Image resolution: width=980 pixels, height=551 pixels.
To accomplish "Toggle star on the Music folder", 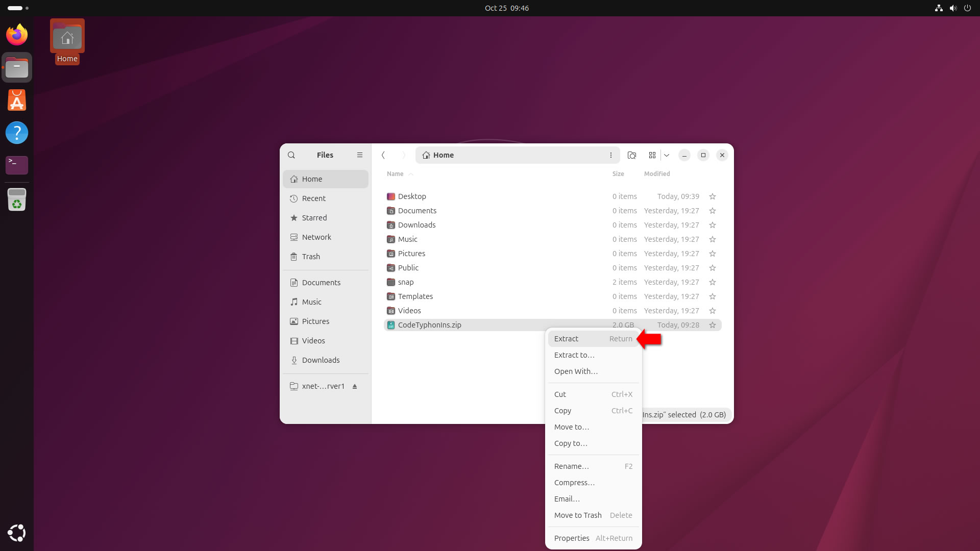I will point(713,239).
